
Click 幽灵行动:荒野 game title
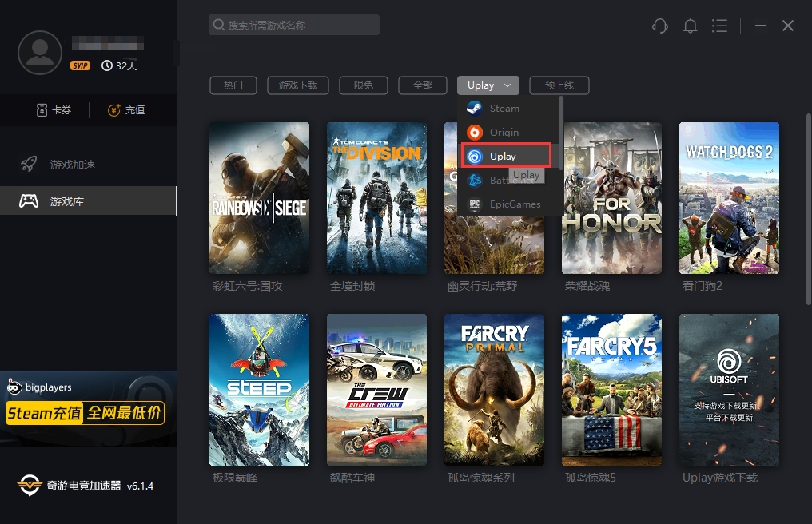(x=482, y=286)
